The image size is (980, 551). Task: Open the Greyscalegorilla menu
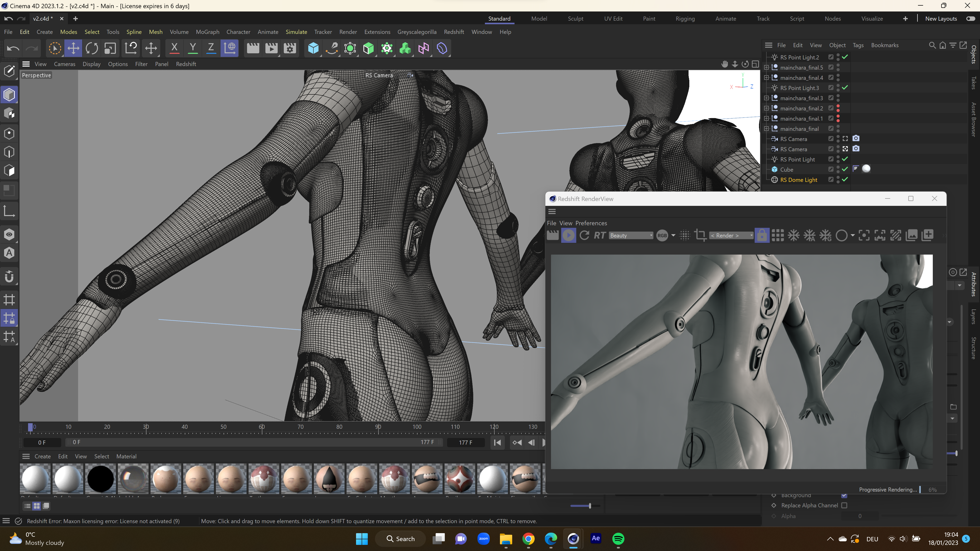coord(417,32)
